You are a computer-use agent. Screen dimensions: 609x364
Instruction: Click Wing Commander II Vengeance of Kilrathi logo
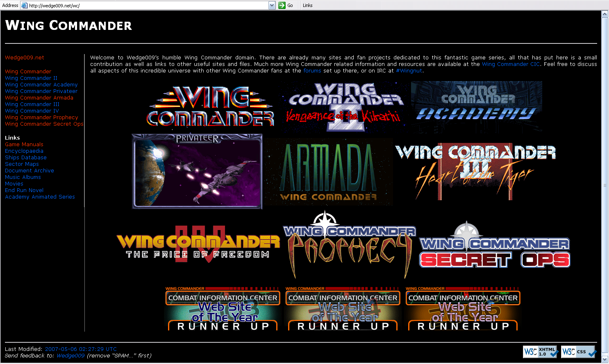[345, 106]
